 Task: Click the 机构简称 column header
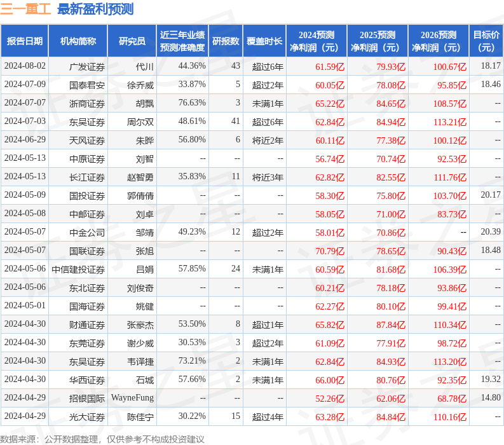click(x=78, y=41)
